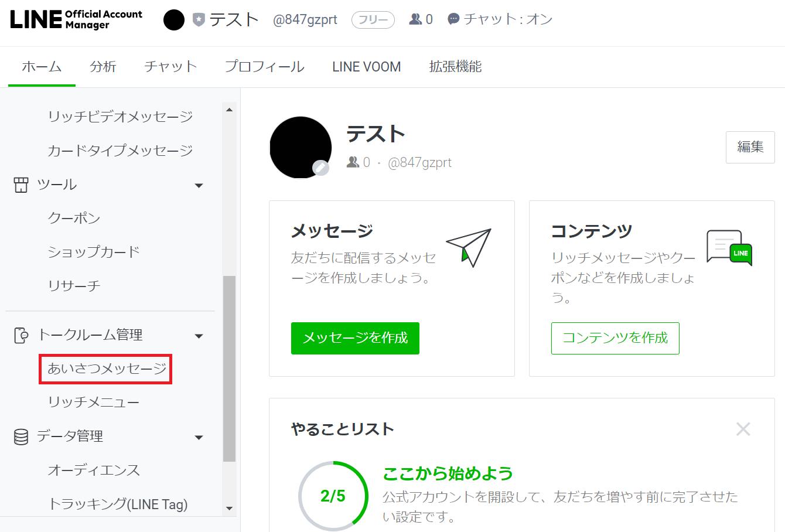Click the 2/5 progress circle
The height and width of the screenshot is (532, 785).
pos(333,496)
